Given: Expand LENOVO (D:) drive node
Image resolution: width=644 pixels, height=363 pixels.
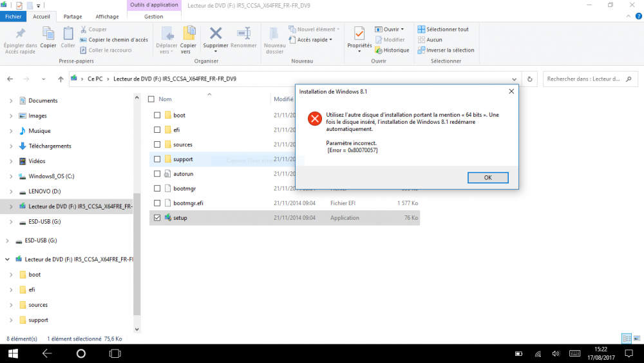Looking at the screenshot, I should 11,191.
